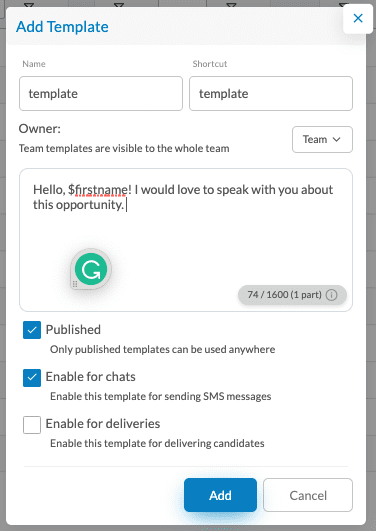Cancel the template creation
Viewport: 376px width, 531px height.
(x=308, y=495)
